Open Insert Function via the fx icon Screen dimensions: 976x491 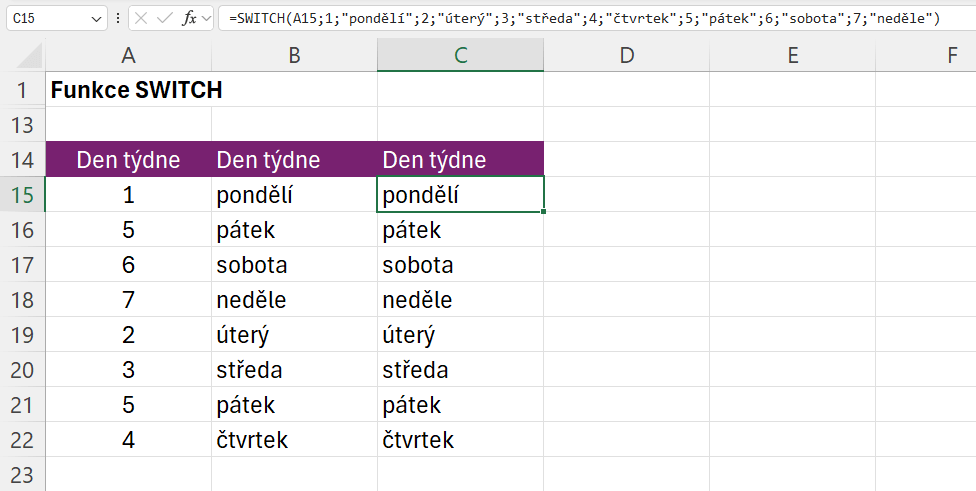pyautogui.click(x=190, y=18)
